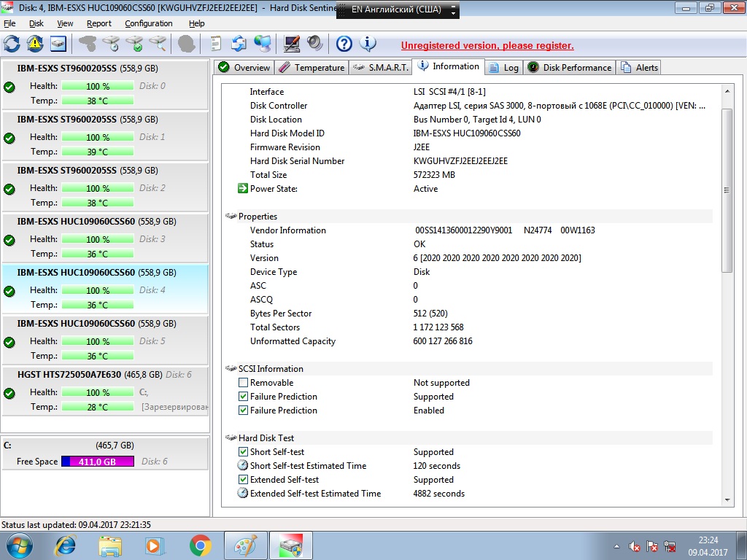Open Internet Explorer from taskbar
This screenshot has width=747, height=560.
coord(65,545)
